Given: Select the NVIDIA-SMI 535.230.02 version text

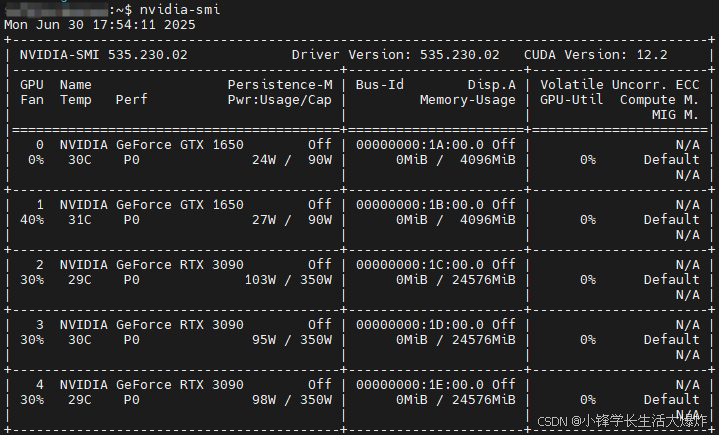Looking at the screenshot, I should (104, 55).
